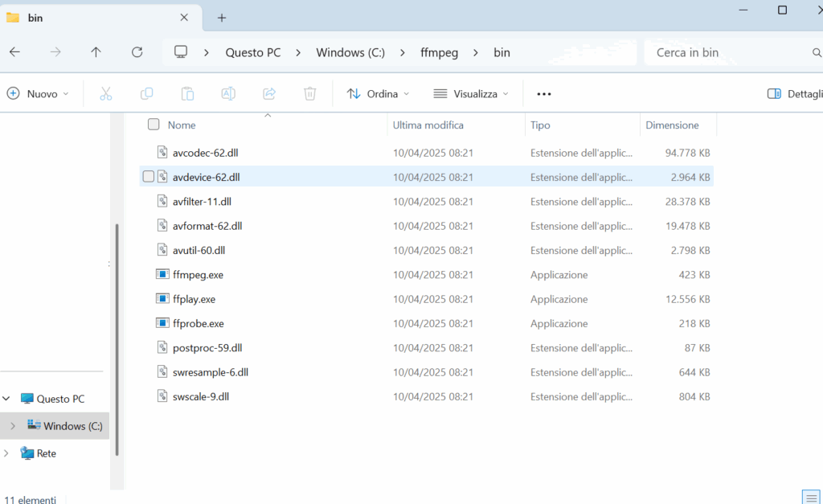Screen dimensions: 823x504
Task: Navigate to Windows (C:) in breadcrumb
Action: [x=350, y=52]
